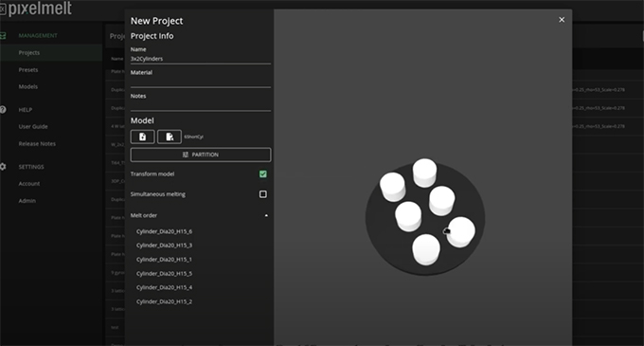This screenshot has height=346, width=644.
Task: Select Cylinder_Dia20_H15_6 in melt order
Action: point(164,231)
